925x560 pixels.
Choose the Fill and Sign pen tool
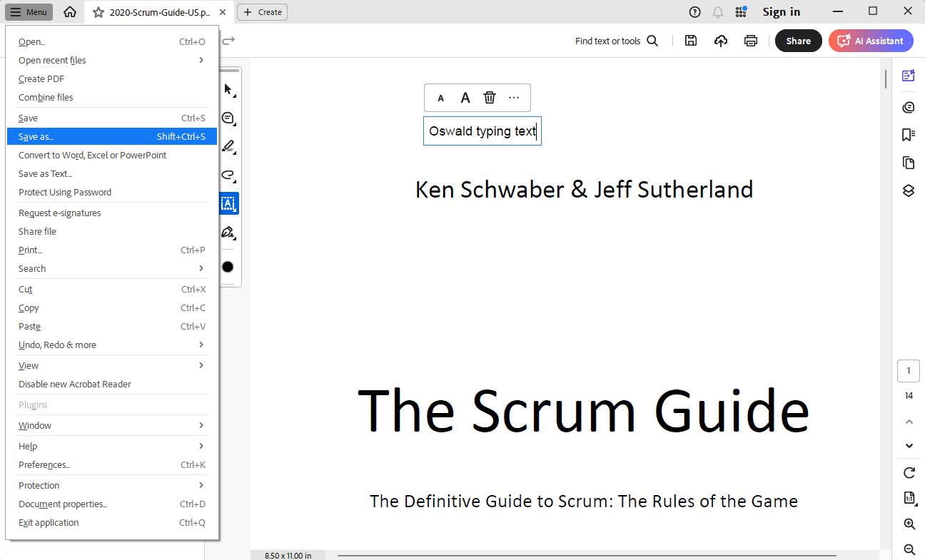[x=228, y=233]
